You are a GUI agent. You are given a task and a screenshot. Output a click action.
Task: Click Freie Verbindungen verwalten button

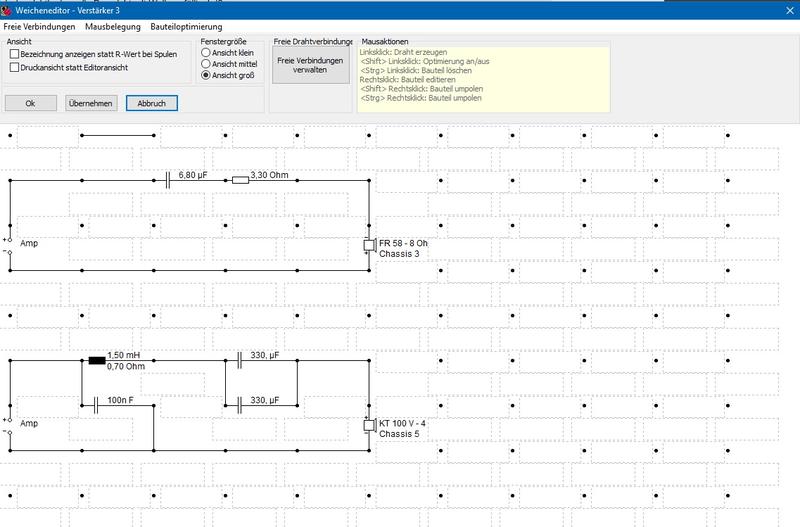(311, 65)
